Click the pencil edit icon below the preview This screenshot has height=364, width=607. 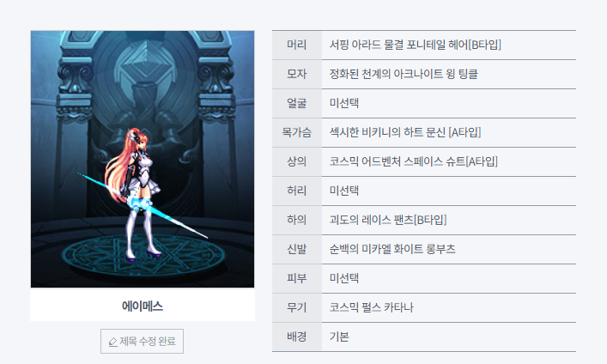[x=112, y=342]
